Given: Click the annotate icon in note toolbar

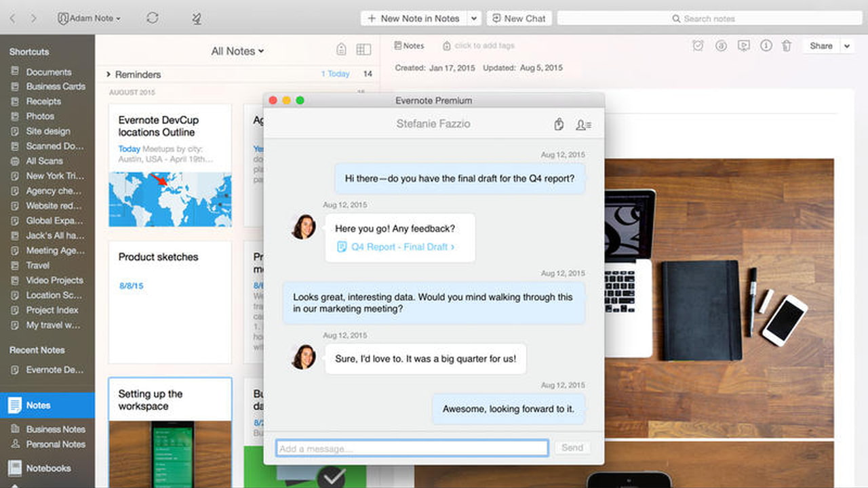Looking at the screenshot, I should point(721,46).
